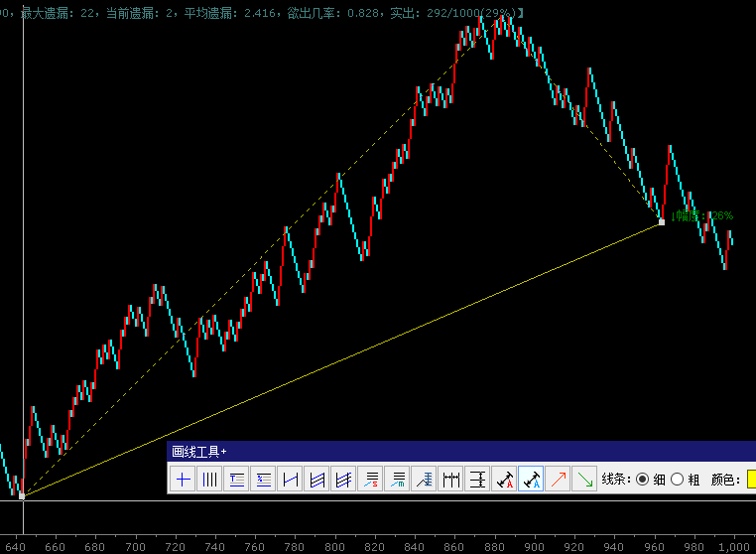Click the measure tool with red A
756x554 pixels.
click(504, 480)
